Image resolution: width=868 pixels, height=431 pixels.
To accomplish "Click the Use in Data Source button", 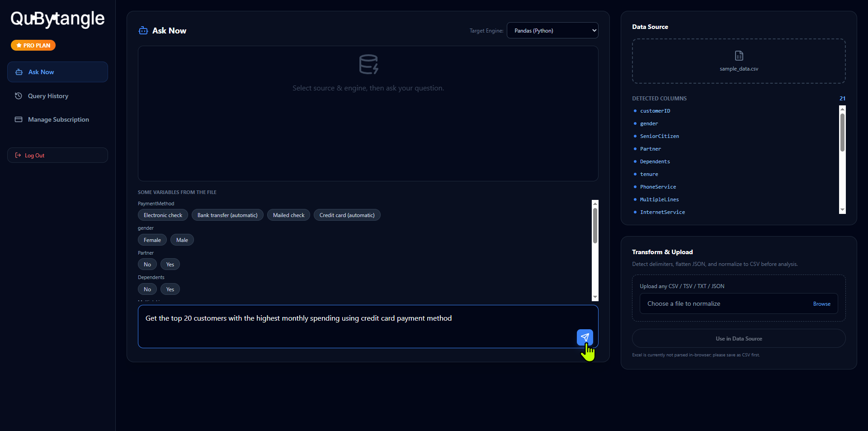I will pyautogui.click(x=738, y=338).
